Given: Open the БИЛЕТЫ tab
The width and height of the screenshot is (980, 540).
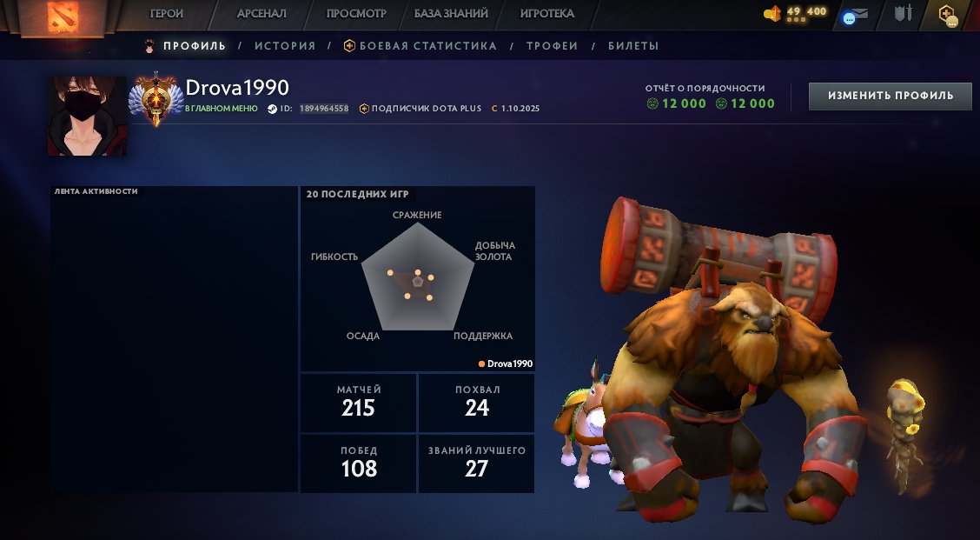Looking at the screenshot, I should (633, 46).
